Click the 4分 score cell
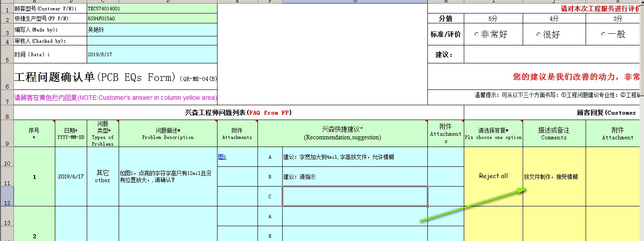644x241 pixels. click(x=554, y=18)
